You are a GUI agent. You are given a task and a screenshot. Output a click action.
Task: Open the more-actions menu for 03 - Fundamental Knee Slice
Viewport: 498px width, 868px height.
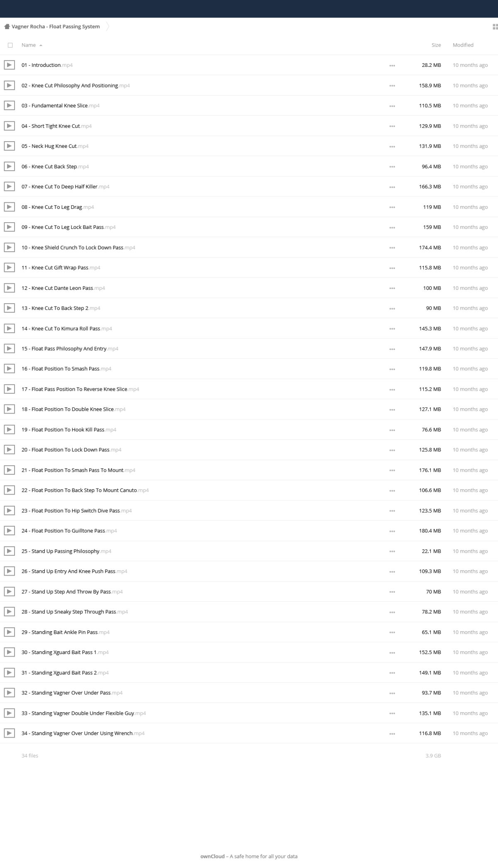(392, 106)
